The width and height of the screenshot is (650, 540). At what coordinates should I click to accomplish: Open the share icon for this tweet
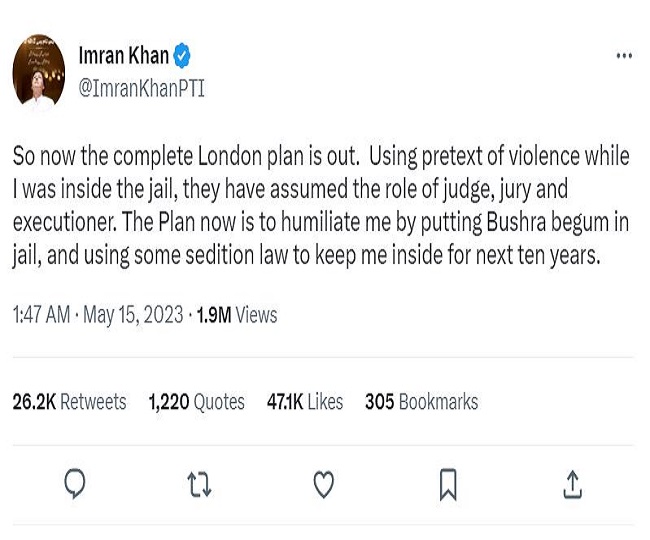[x=572, y=485]
